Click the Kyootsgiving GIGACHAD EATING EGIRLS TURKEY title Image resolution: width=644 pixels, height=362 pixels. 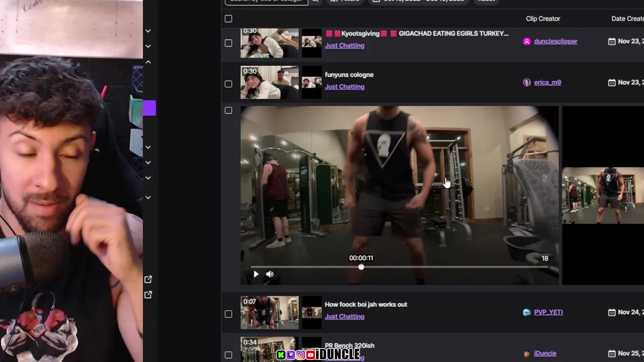pos(417,33)
